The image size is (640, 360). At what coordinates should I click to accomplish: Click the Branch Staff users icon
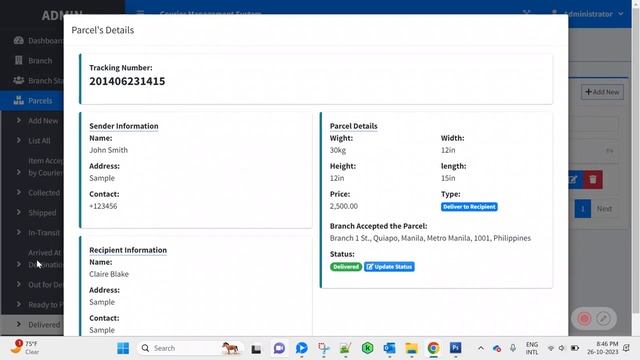18,80
